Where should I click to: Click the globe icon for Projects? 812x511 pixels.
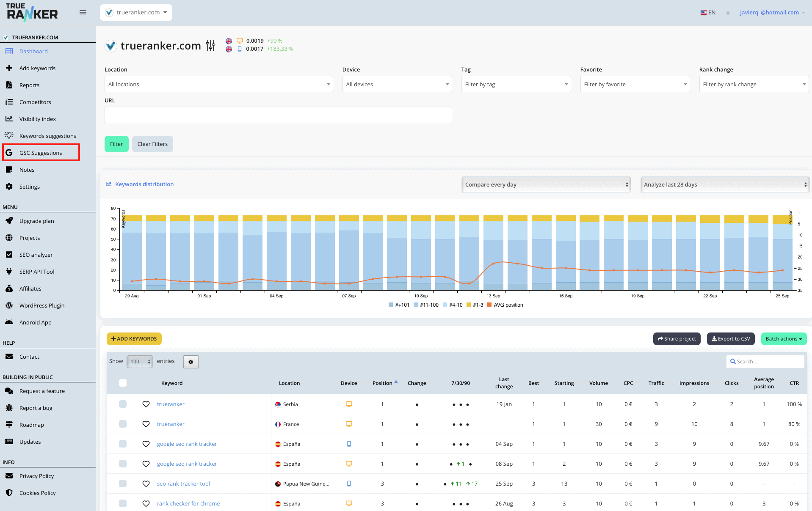[x=9, y=238]
